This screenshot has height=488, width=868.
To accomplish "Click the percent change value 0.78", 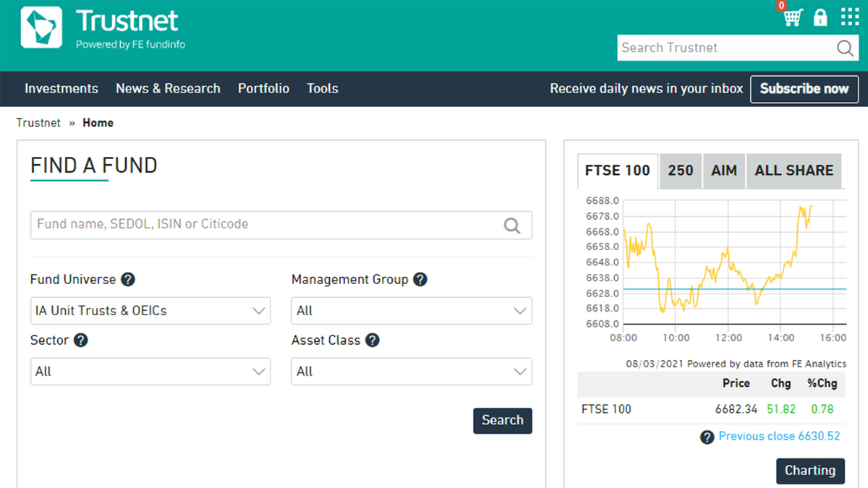I will [x=822, y=409].
